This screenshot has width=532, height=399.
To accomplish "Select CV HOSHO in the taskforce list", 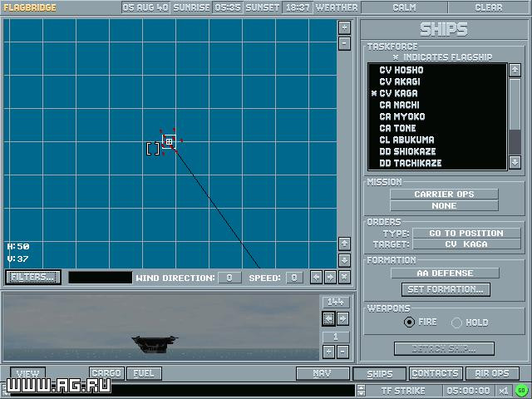I will pos(437,70).
